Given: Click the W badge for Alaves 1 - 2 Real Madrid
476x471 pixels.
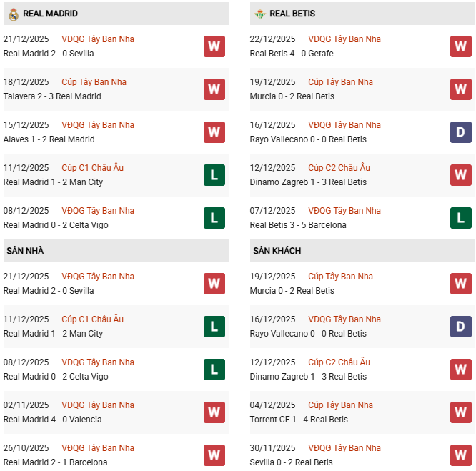Looking at the screenshot, I should click(x=214, y=132).
